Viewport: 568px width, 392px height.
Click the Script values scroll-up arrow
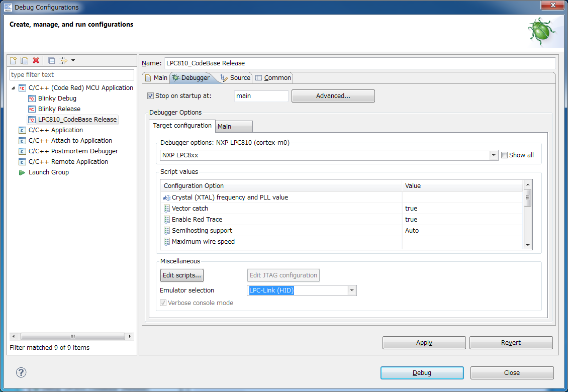pyautogui.click(x=527, y=184)
